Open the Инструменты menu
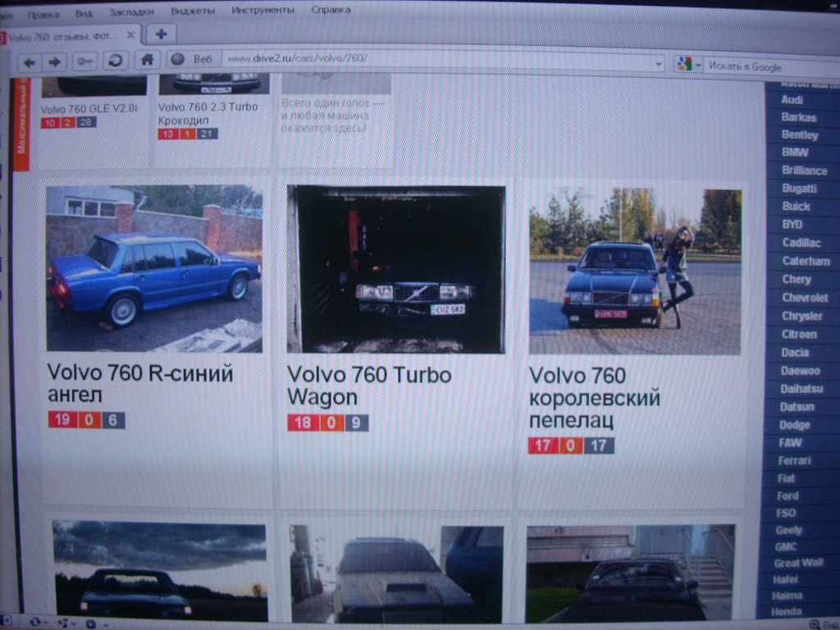 (262, 10)
